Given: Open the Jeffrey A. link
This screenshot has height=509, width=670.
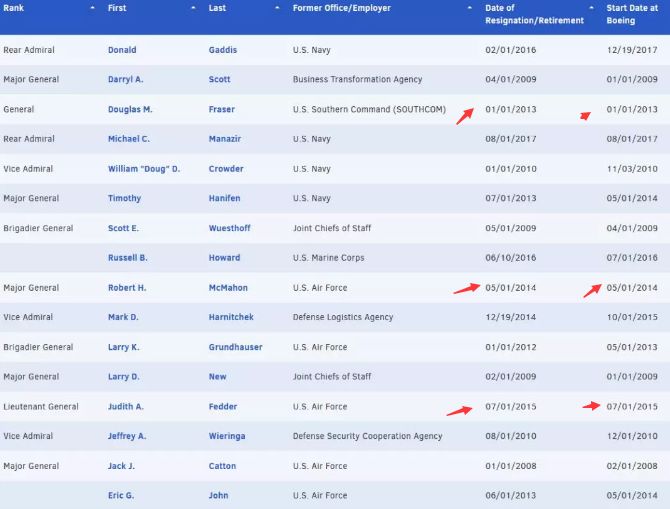Looking at the screenshot, I should pyautogui.click(x=127, y=436).
